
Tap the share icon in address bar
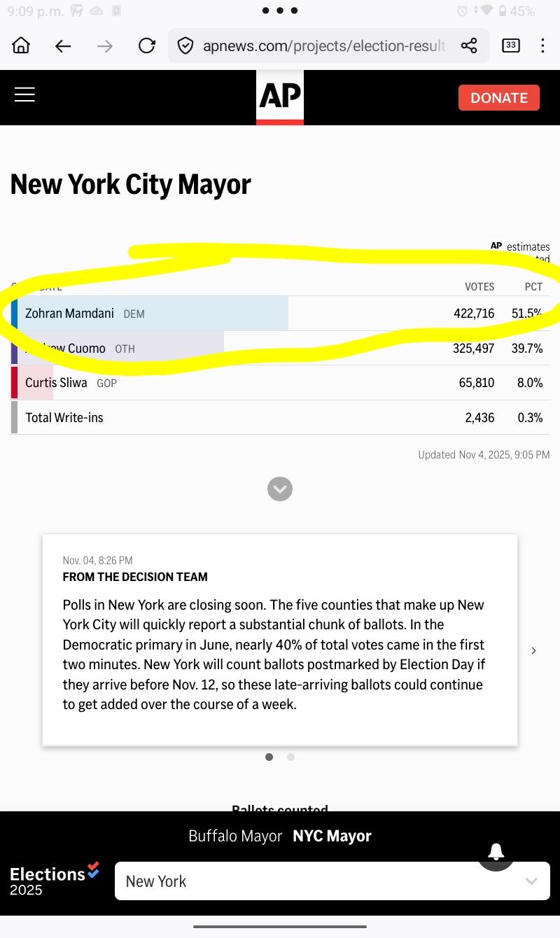(469, 46)
